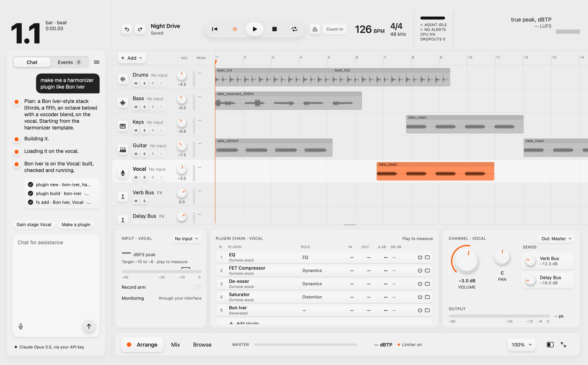The image size is (588, 365).
Task: Switch to the Browse view
Action: pyautogui.click(x=202, y=345)
